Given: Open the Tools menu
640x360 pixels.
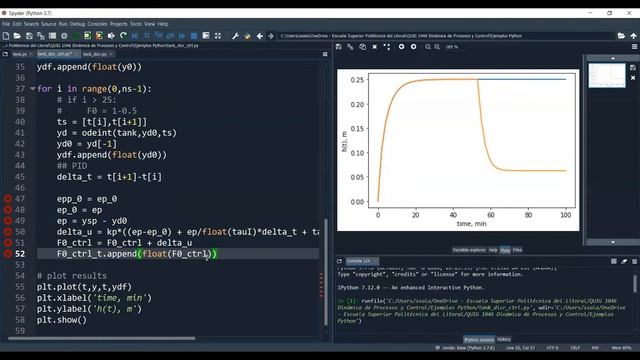Looking at the screenshot, I should pyautogui.click(x=136, y=24).
